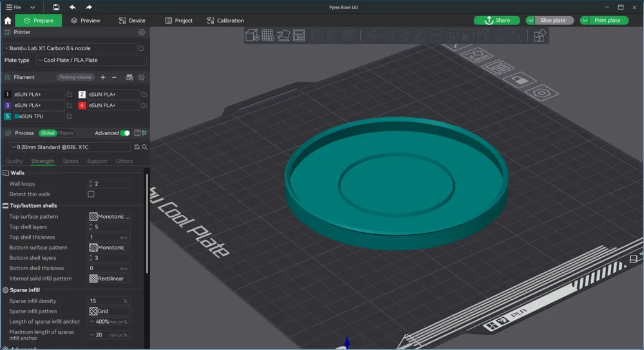
Task: Enable the Detect thin walls checkbox
Action: (91, 194)
